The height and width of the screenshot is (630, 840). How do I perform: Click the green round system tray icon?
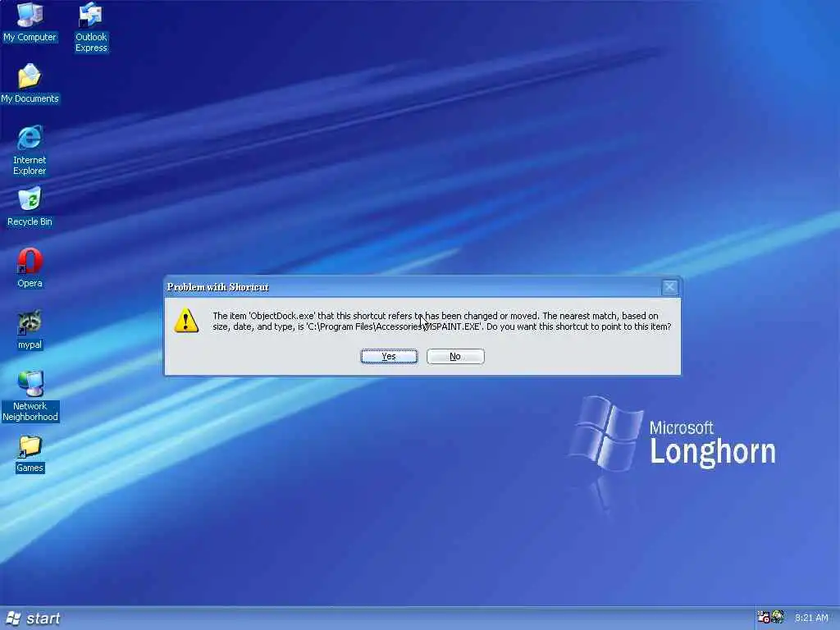coord(778,617)
